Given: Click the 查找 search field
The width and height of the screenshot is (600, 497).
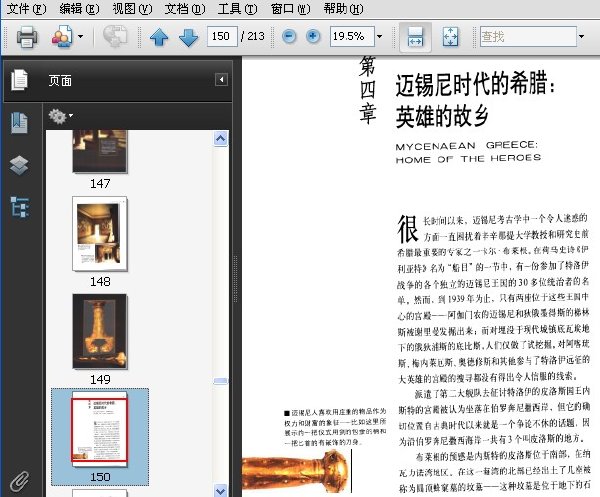Looking at the screenshot, I should coord(528,36).
